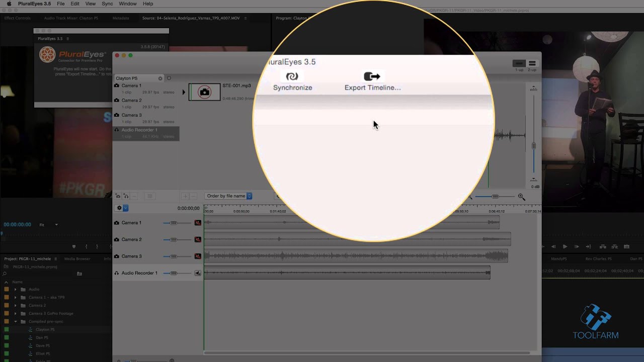Toggle mute on the Camera 1 track
The width and height of the screenshot is (644, 362).
pyautogui.click(x=198, y=223)
